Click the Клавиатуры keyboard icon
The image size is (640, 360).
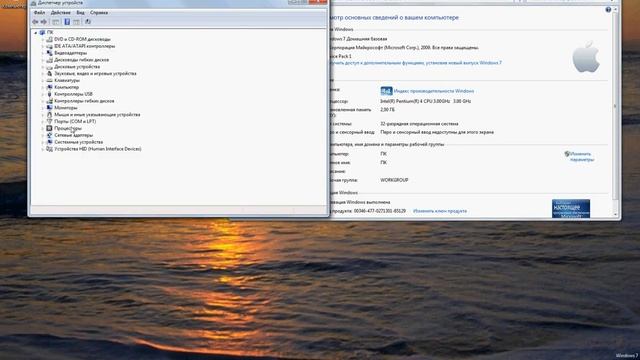[49, 81]
